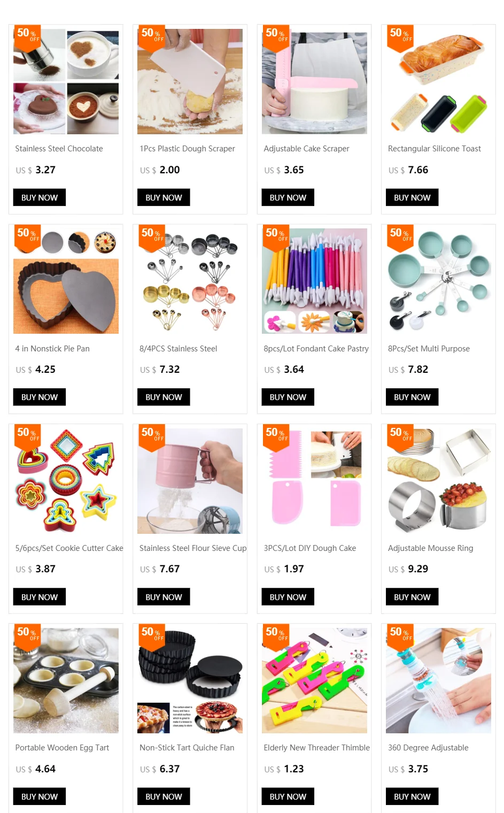Open the Stainless Steel Flour Sieve Cup title
Screen dimensions: 504x813
[193, 548]
